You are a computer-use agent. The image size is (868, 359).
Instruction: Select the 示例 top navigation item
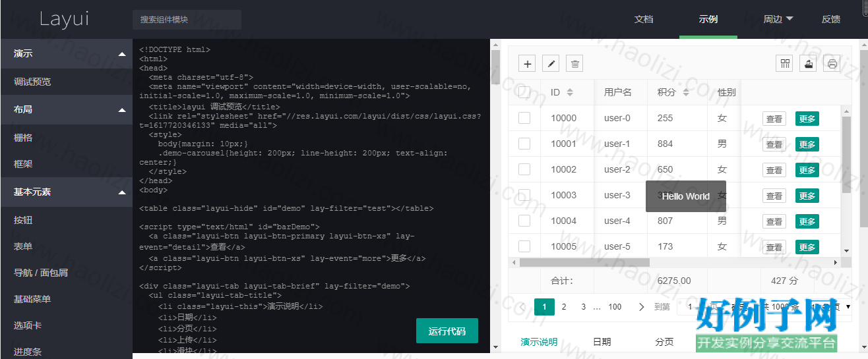tap(708, 19)
